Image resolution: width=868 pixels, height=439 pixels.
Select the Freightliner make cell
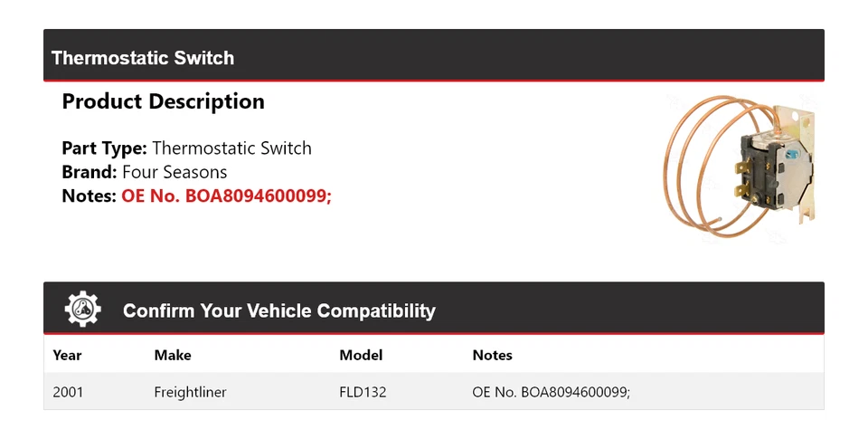pyautogui.click(x=190, y=392)
